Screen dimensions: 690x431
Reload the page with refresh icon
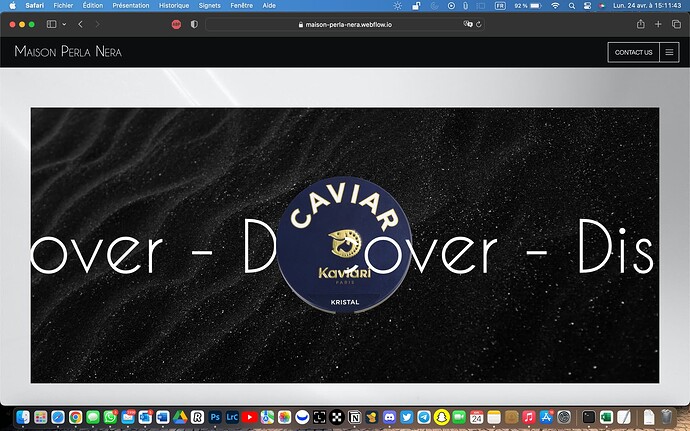click(x=478, y=24)
